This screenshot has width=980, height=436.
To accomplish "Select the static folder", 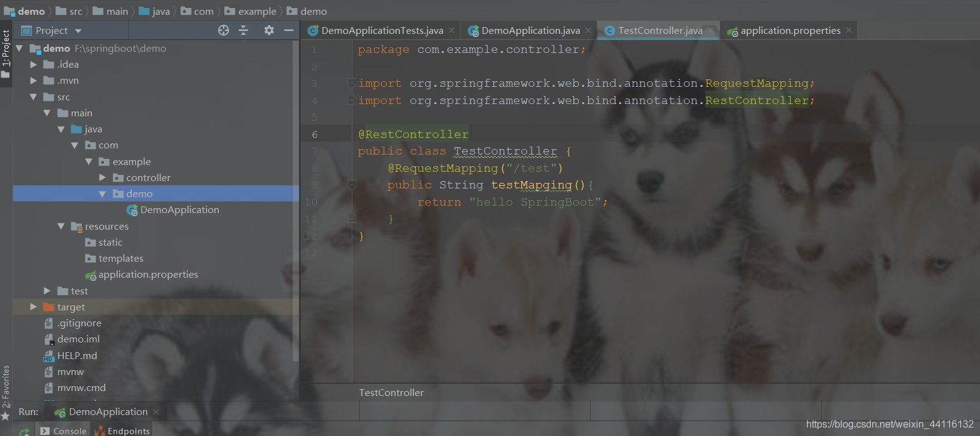I will (103, 243).
